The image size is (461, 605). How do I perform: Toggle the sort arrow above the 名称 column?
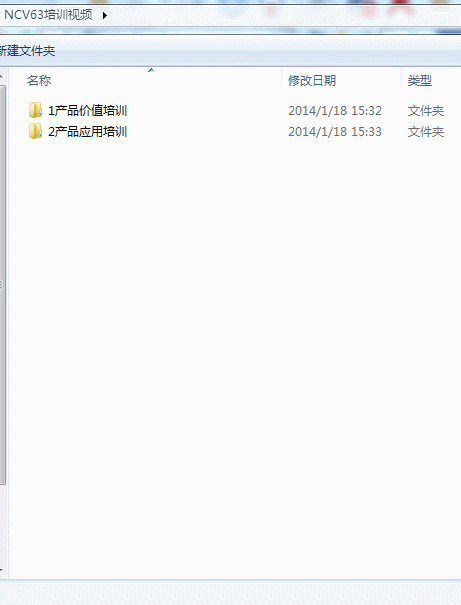[x=151, y=70]
